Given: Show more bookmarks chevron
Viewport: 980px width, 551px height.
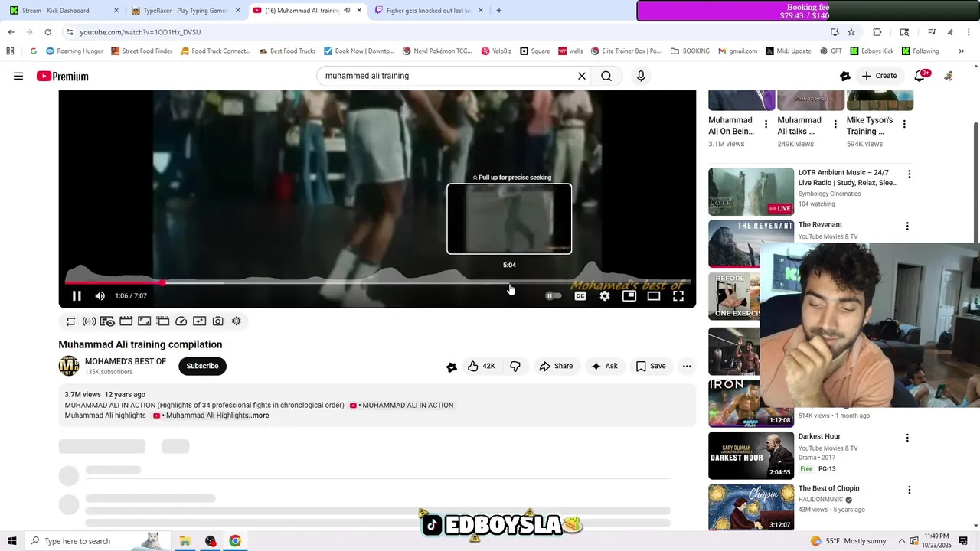Looking at the screenshot, I should [x=962, y=51].
